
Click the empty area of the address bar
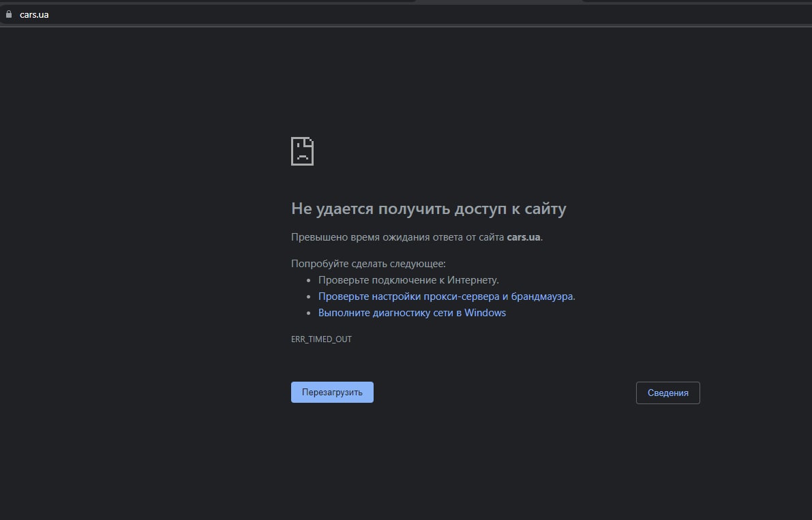[409, 14]
